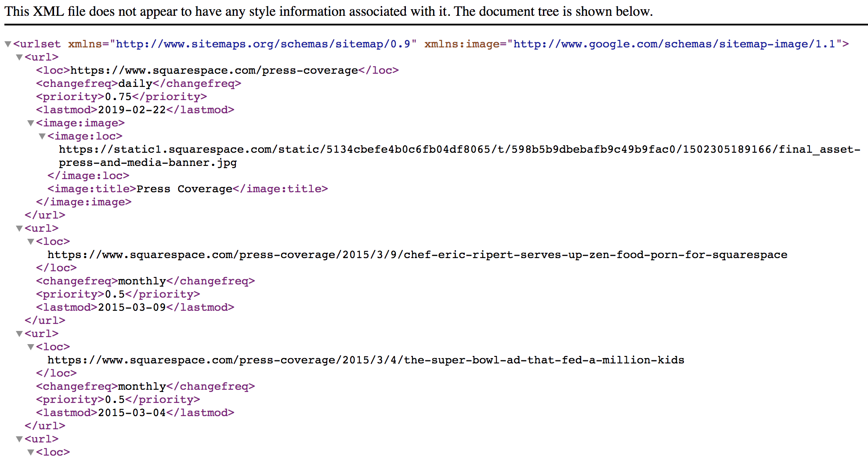868x460 pixels.
Task: Collapse url node for super-bowl-ad entry
Action: click(19, 334)
